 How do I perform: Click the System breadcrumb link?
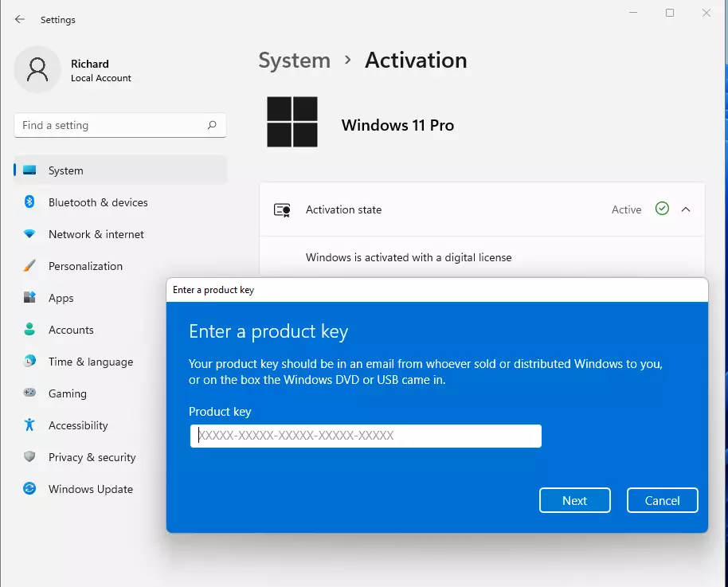click(x=295, y=61)
